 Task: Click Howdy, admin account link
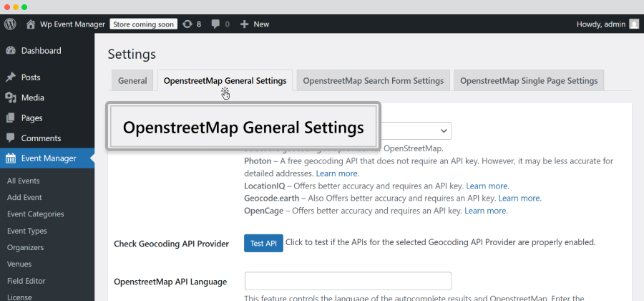click(601, 24)
